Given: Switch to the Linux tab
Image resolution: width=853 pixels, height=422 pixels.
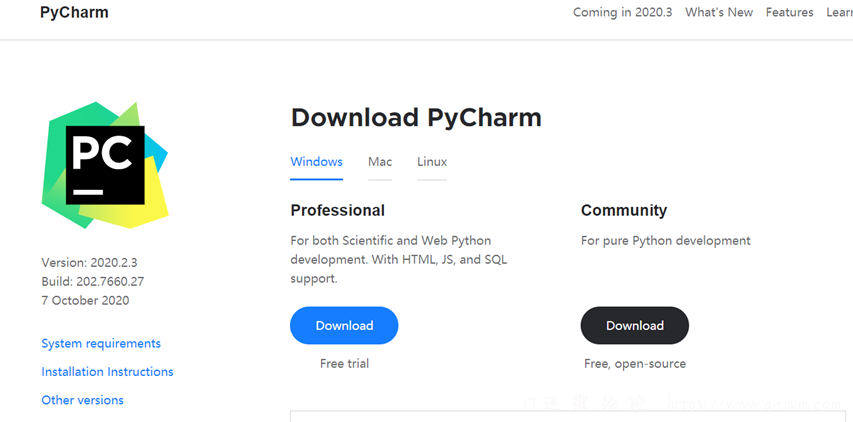Looking at the screenshot, I should click(432, 162).
